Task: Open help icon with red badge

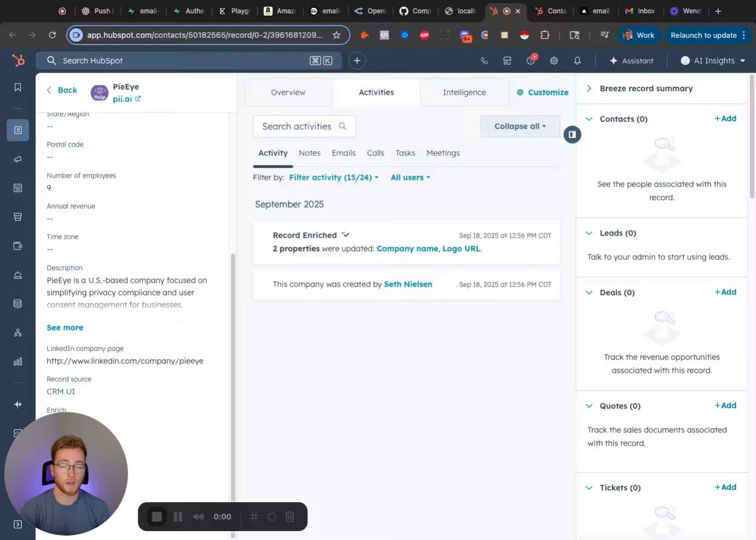Action: tap(531, 60)
